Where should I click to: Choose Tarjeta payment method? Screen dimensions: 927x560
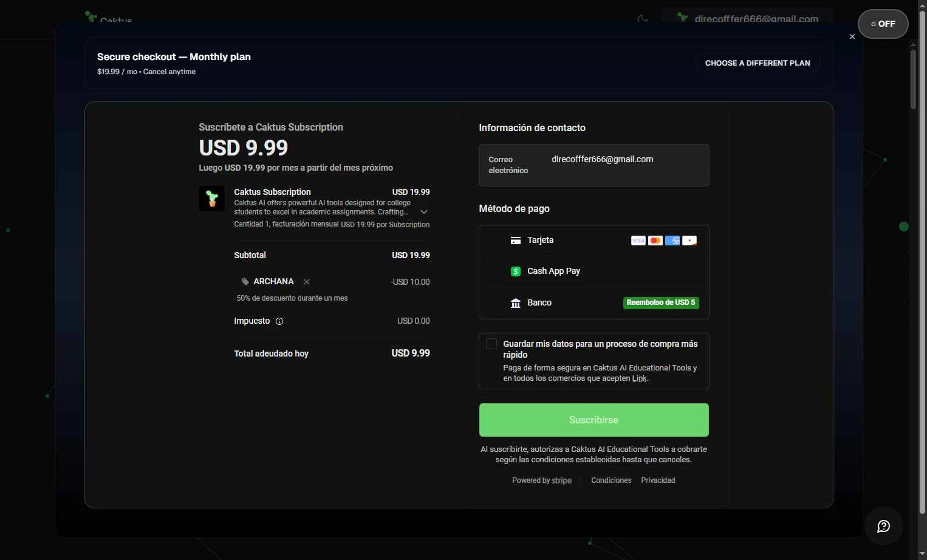pos(594,241)
